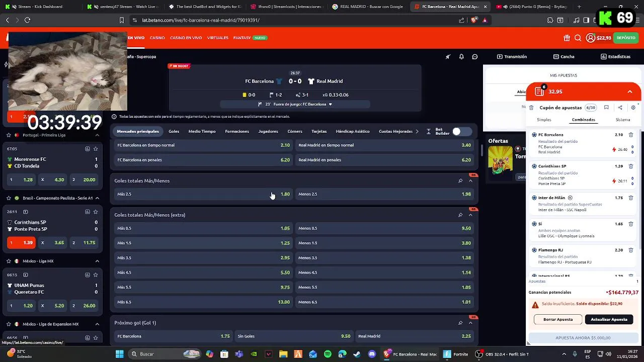Remove Flamengo RJ selection from betslip
Image resolution: width=644 pixels, height=362 pixels.
631,250
